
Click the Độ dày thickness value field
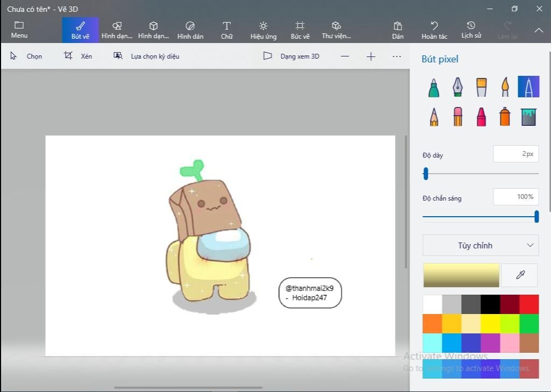coord(516,154)
